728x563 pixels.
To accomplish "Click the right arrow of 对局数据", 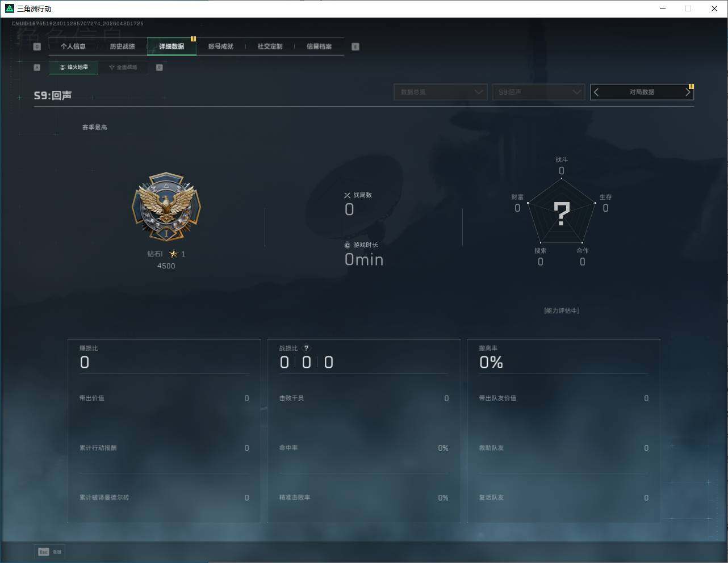I will coord(688,92).
